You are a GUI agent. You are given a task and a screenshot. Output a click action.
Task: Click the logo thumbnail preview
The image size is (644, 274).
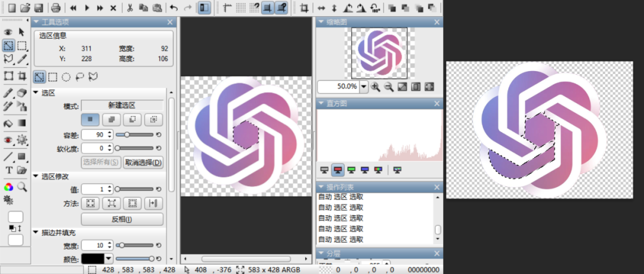(379, 53)
